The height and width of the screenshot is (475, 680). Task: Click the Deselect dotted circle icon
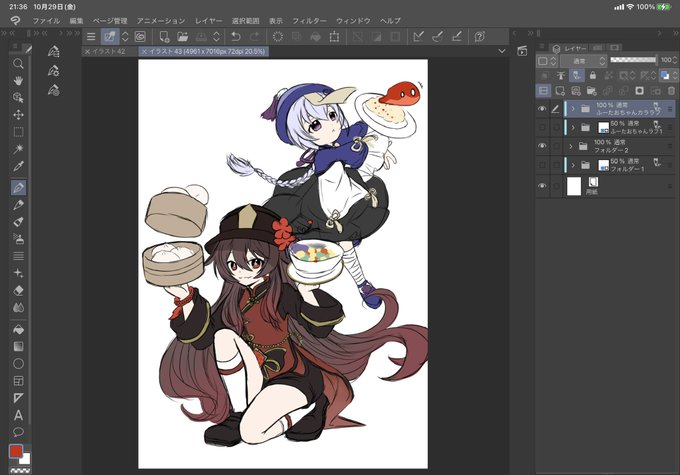[278, 37]
